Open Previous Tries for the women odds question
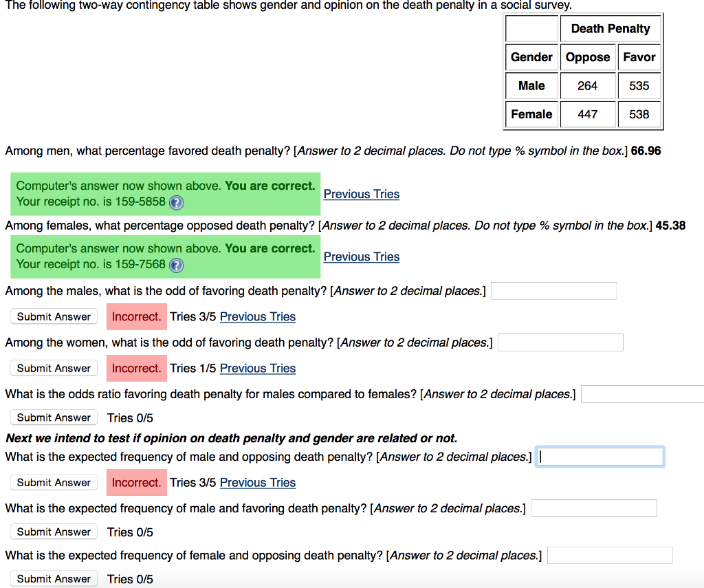This screenshot has width=704, height=588. [257, 368]
